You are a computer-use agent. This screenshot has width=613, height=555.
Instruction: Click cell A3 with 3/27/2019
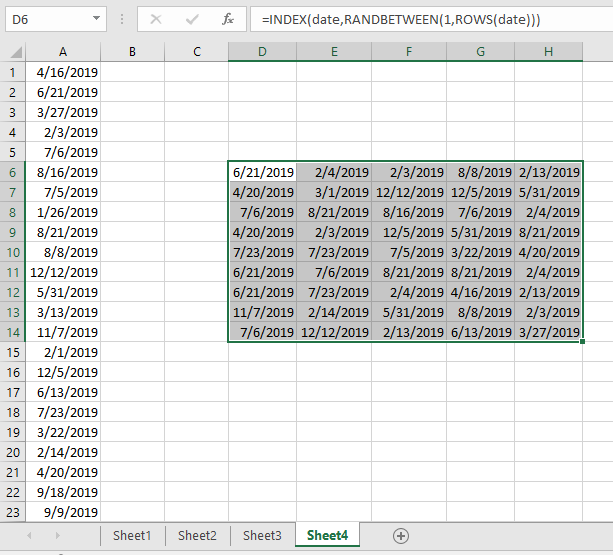tap(63, 112)
